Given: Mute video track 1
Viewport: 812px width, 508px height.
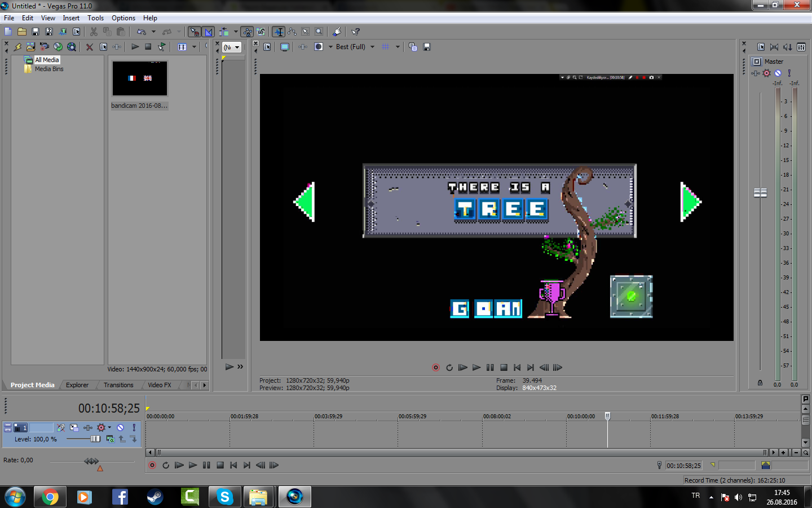Looking at the screenshot, I should (x=120, y=428).
